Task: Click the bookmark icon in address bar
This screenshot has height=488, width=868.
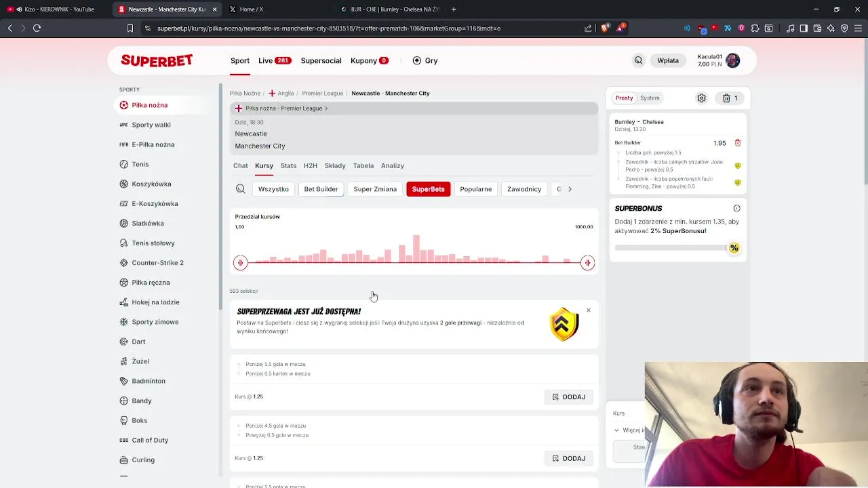Action: (x=130, y=28)
